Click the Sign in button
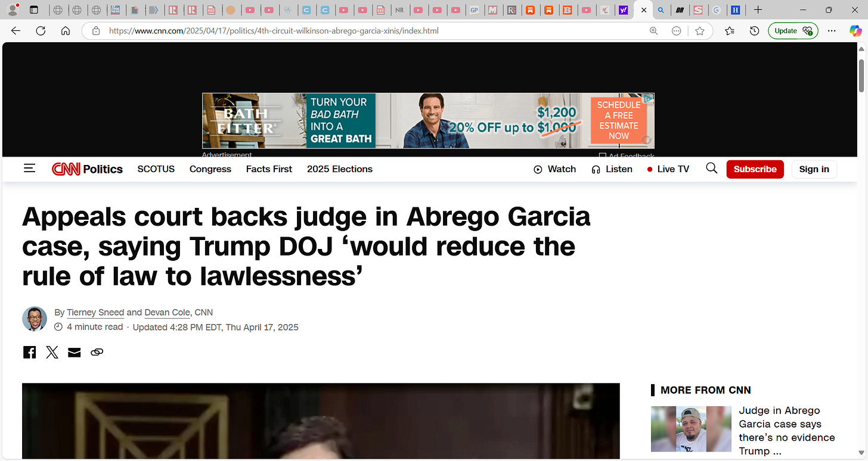Image resolution: width=868 pixels, height=461 pixels. tap(814, 169)
